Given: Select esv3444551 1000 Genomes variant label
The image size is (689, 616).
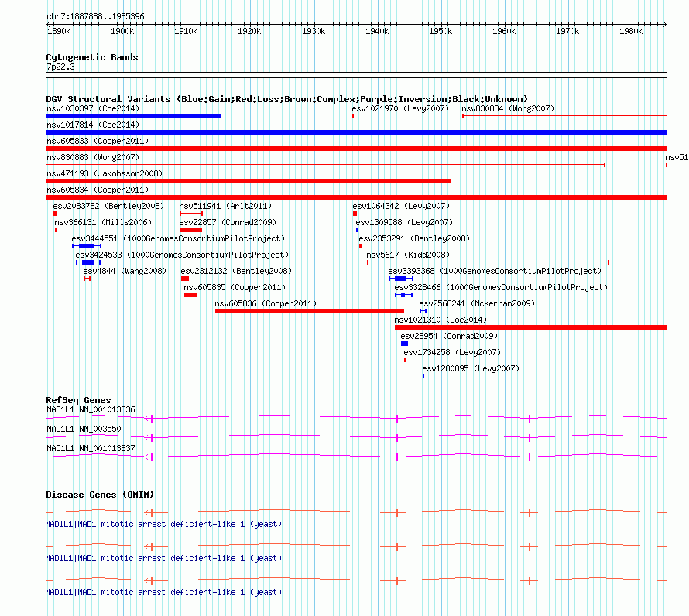Looking at the screenshot, I should coord(178,238).
